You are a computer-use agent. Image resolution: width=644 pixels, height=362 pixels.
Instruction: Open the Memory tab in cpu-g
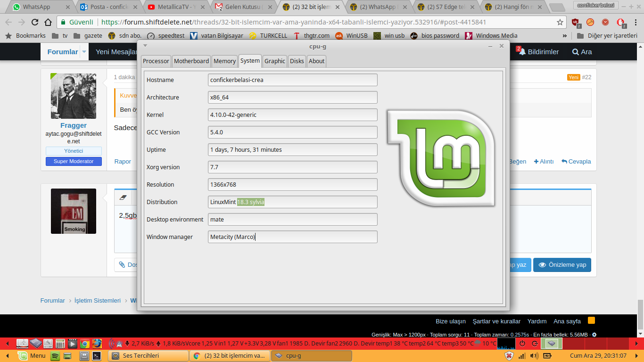[224, 61]
